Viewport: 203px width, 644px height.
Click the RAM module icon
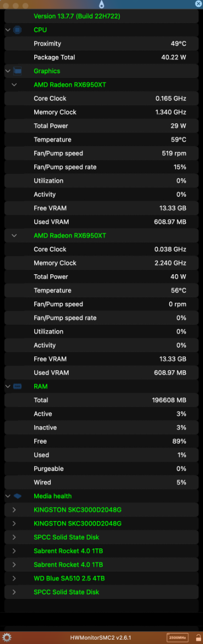click(x=17, y=386)
